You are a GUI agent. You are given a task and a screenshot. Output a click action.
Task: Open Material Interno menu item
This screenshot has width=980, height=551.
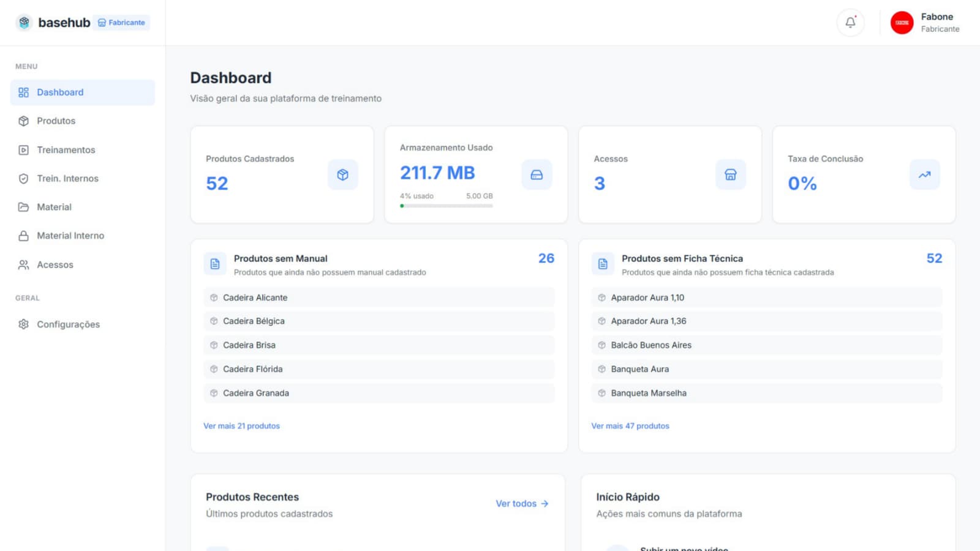click(82, 236)
